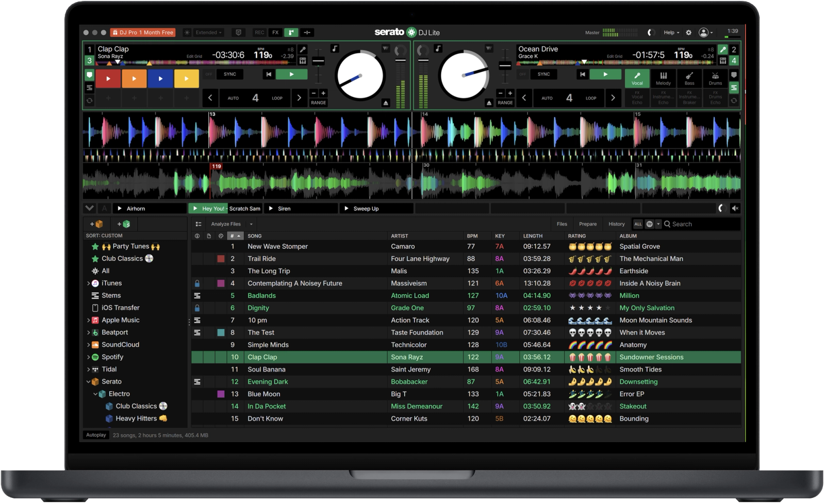Click the left deck keyboard pitch play icon
This screenshot has height=504, width=825.
[303, 61]
